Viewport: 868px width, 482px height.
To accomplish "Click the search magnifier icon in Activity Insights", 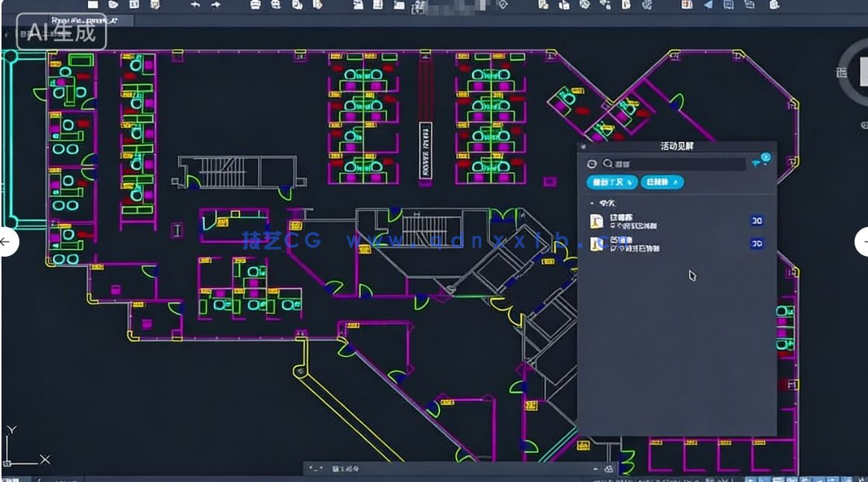I will (608, 163).
